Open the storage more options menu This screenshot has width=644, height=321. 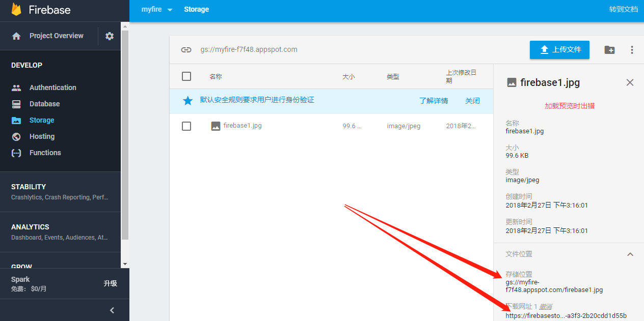pos(632,50)
